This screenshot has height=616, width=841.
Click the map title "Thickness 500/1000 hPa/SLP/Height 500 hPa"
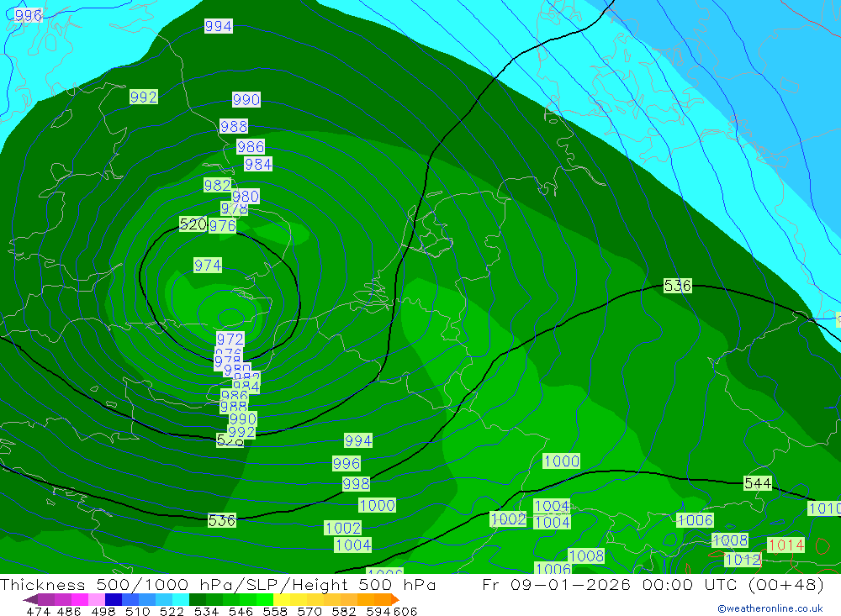tap(218, 584)
